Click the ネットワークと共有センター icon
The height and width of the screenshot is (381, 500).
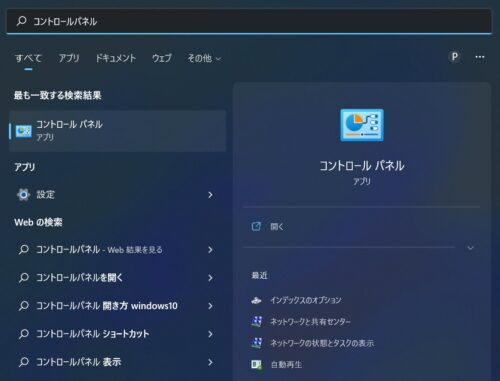coord(256,322)
